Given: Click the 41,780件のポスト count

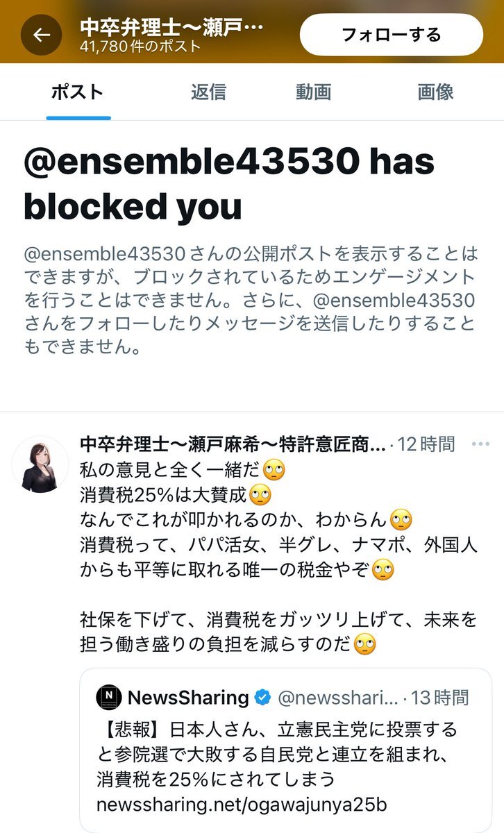Looking at the screenshot, I should click(x=140, y=47).
